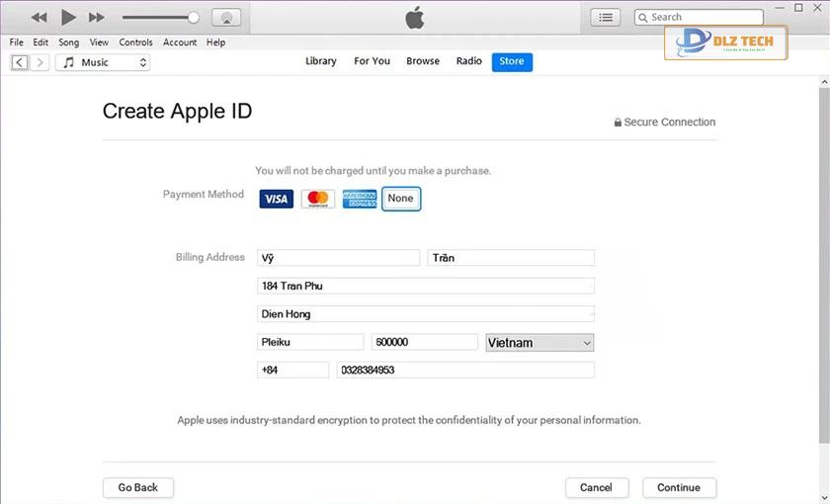Click the fast forward next button

pos(97,18)
